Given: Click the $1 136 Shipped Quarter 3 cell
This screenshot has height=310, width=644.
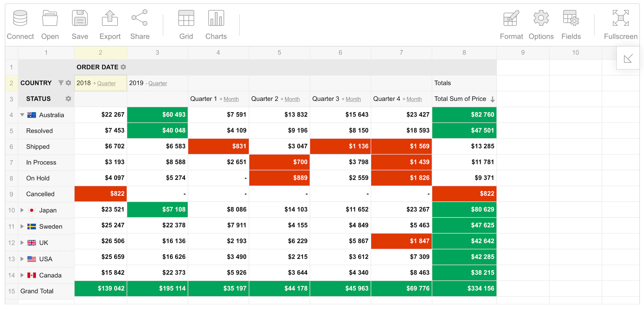Looking at the screenshot, I should pos(340,146).
